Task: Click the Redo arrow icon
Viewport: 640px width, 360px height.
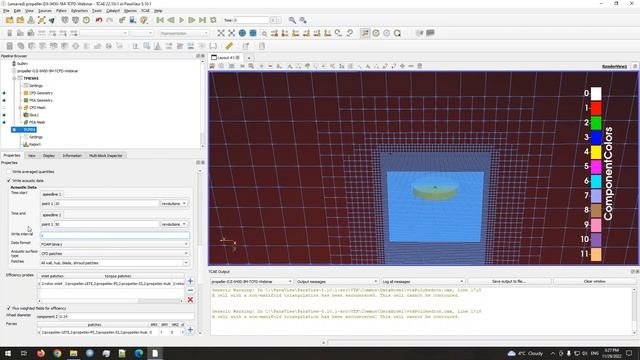Action: click(x=110, y=20)
